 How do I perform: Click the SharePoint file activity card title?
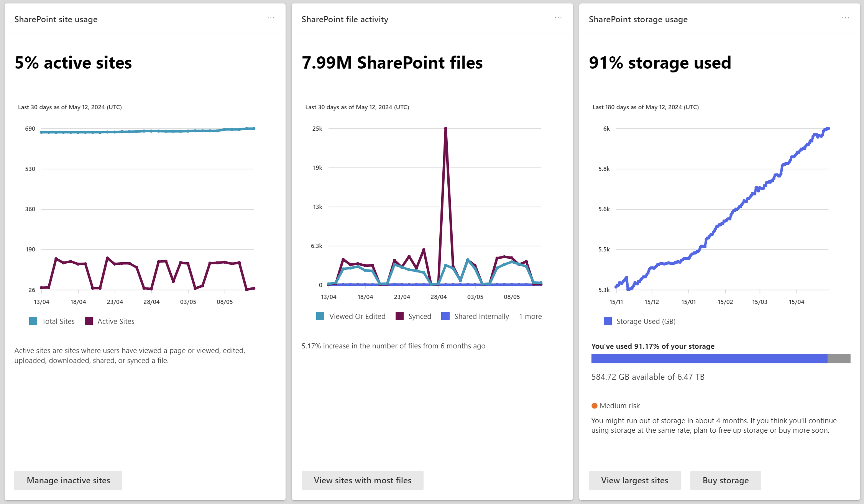point(345,19)
